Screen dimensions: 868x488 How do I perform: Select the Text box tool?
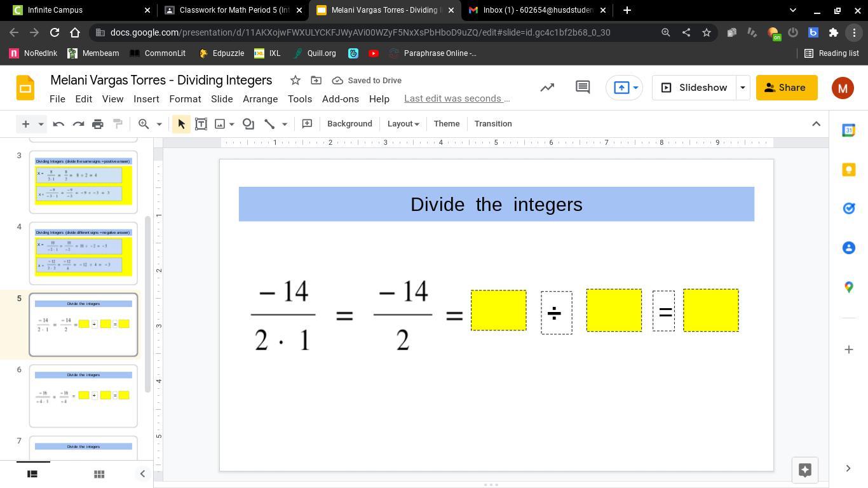[x=201, y=124]
